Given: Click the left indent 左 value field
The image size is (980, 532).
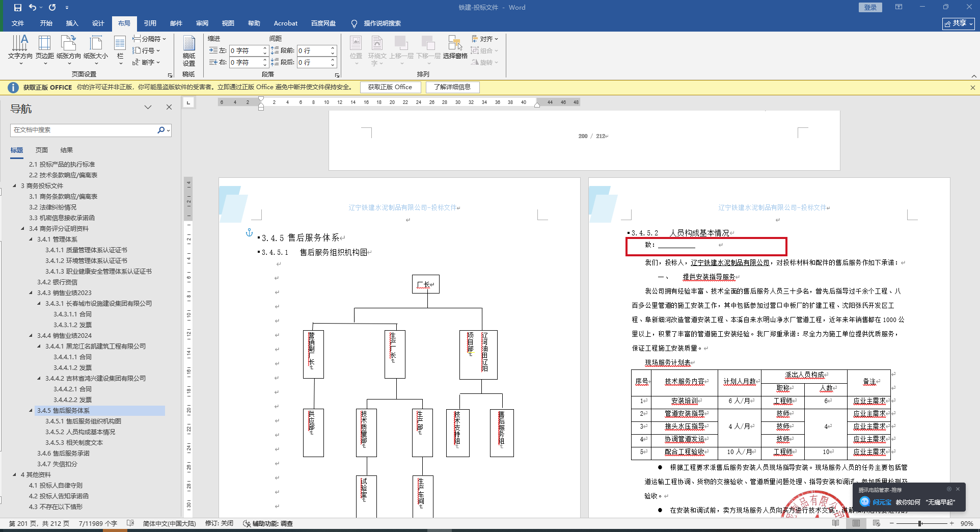Looking at the screenshot, I should point(246,50).
